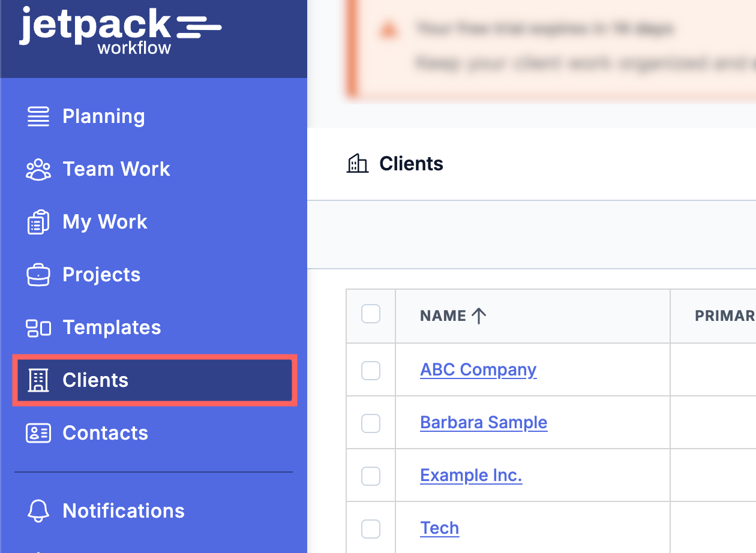Check the ABC Company row checkbox

pyautogui.click(x=371, y=370)
